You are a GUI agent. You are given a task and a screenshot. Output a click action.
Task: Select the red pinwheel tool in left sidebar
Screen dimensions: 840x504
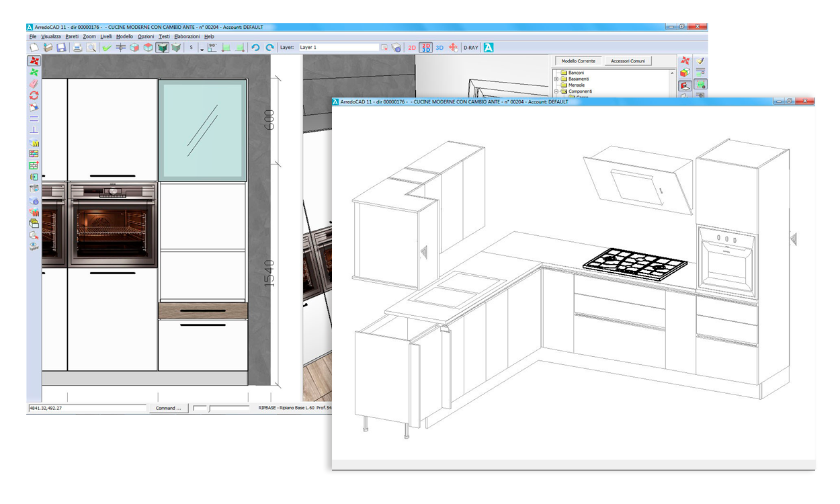[34, 60]
